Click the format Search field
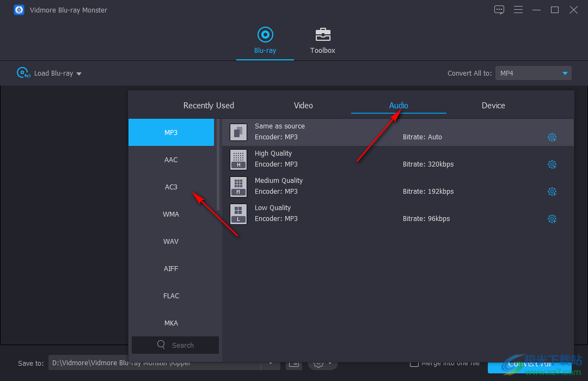The height and width of the screenshot is (381, 588). (175, 345)
